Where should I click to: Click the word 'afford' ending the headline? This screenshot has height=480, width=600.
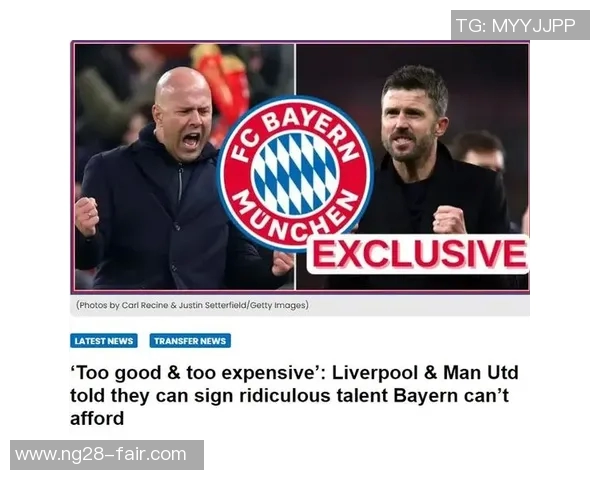coord(97,418)
